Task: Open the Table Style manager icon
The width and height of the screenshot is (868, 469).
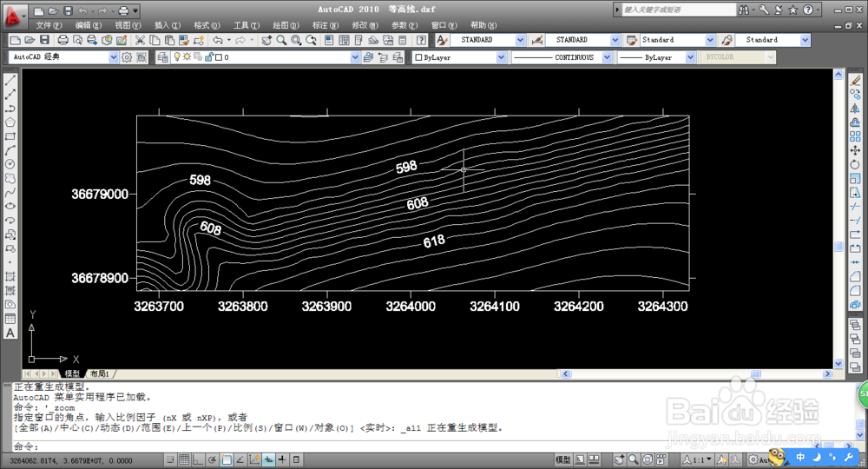Action: [632, 40]
